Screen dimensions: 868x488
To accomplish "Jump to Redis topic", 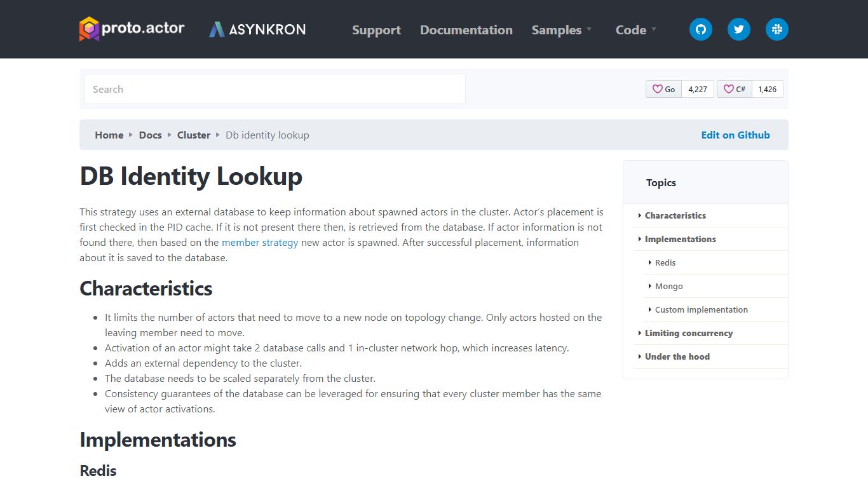I will (665, 262).
